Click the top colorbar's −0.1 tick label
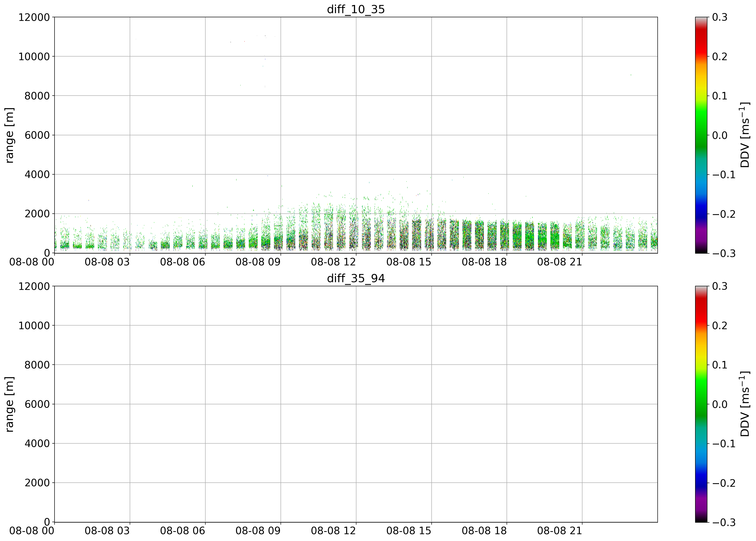 pyautogui.click(x=724, y=175)
